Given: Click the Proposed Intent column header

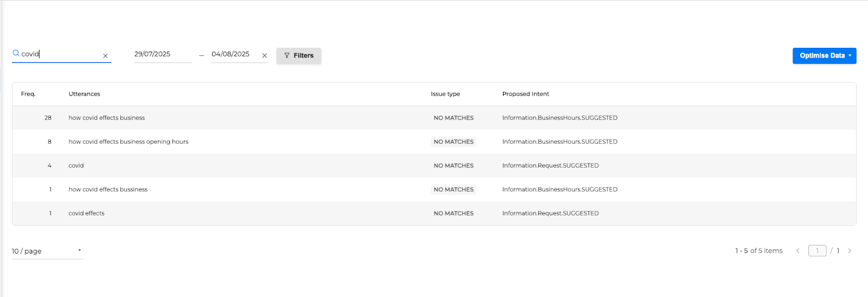Looking at the screenshot, I should tap(526, 94).
